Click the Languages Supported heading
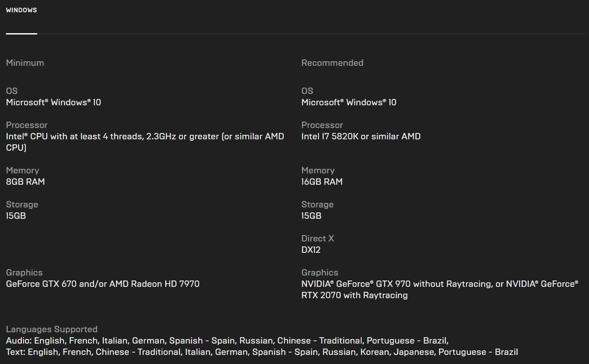Screen dimensions: 589x364 coord(52,329)
